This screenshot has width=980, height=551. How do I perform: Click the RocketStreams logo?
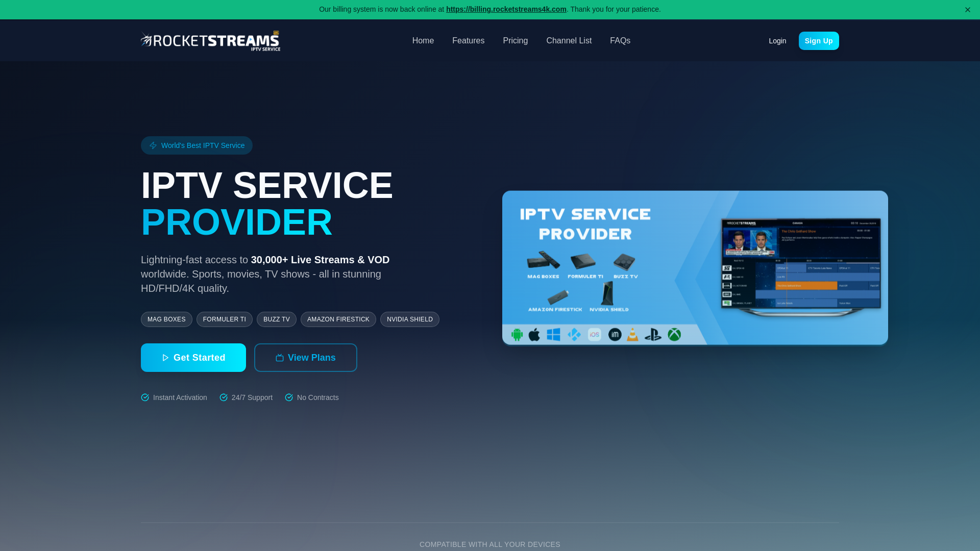tap(210, 41)
